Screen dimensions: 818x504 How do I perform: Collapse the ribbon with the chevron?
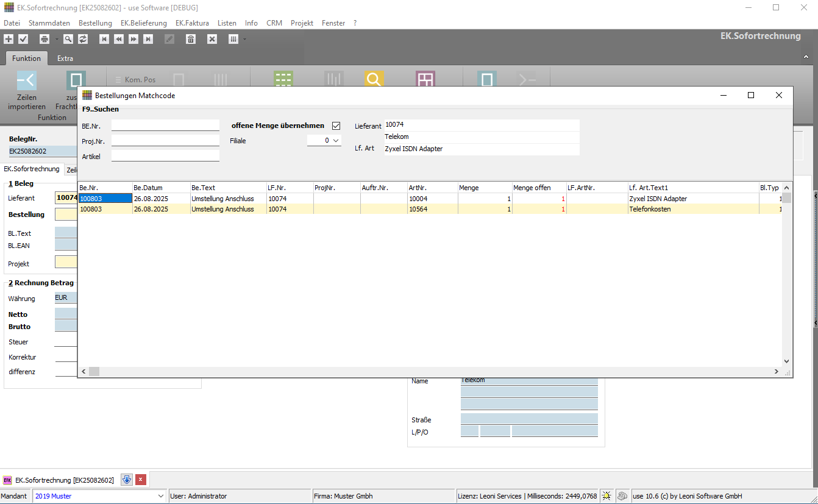click(807, 58)
